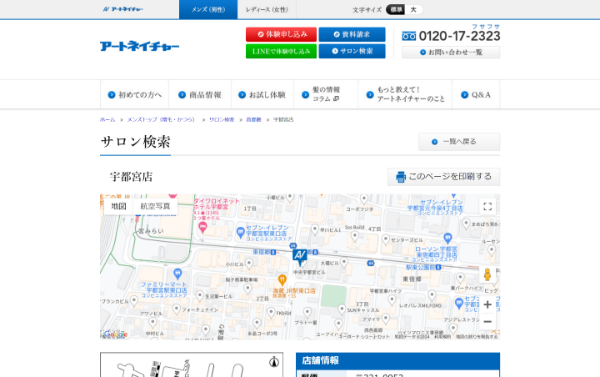
Task: Click 駅東公園前 bus stop label on map
Action: pyautogui.click(x=424, y=267)
